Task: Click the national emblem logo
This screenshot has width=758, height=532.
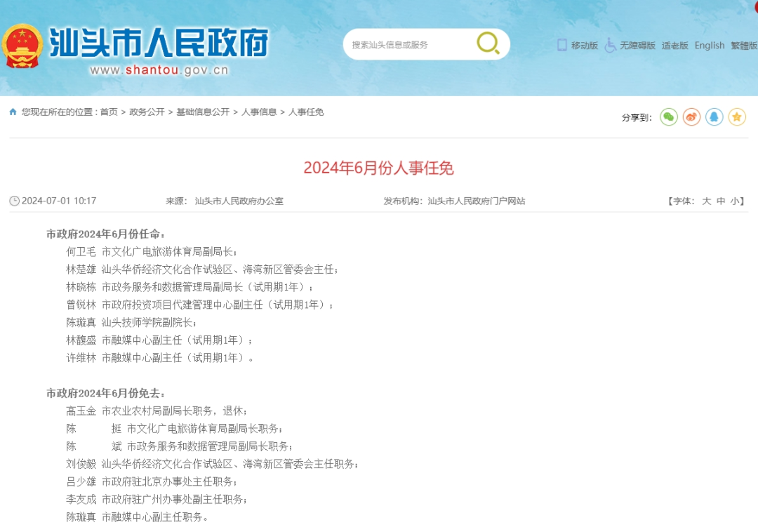Action: [x=22, y=46]
